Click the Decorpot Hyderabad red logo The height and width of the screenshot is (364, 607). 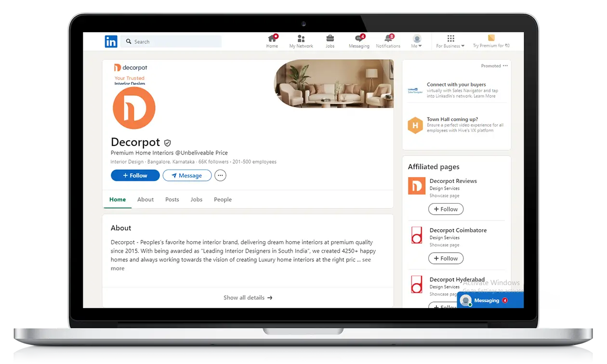[x=417, y=284]
